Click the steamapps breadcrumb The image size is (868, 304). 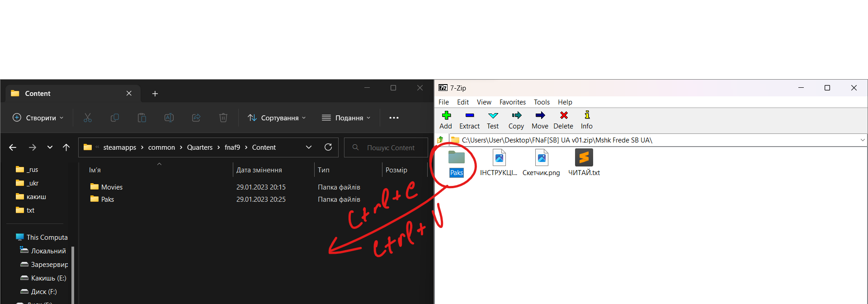pos(119,147)
